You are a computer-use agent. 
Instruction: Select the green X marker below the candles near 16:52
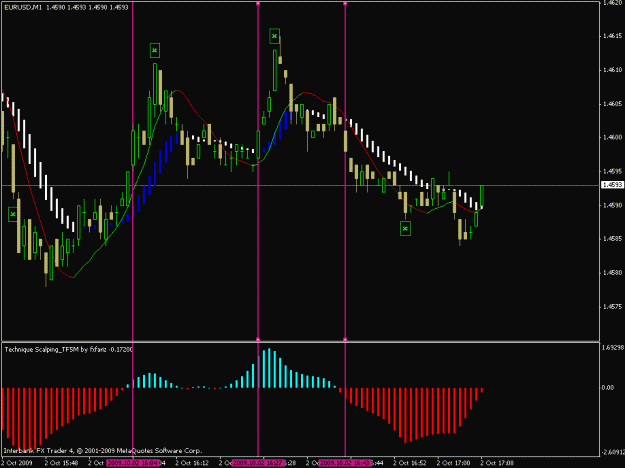(x=405, y=228)
